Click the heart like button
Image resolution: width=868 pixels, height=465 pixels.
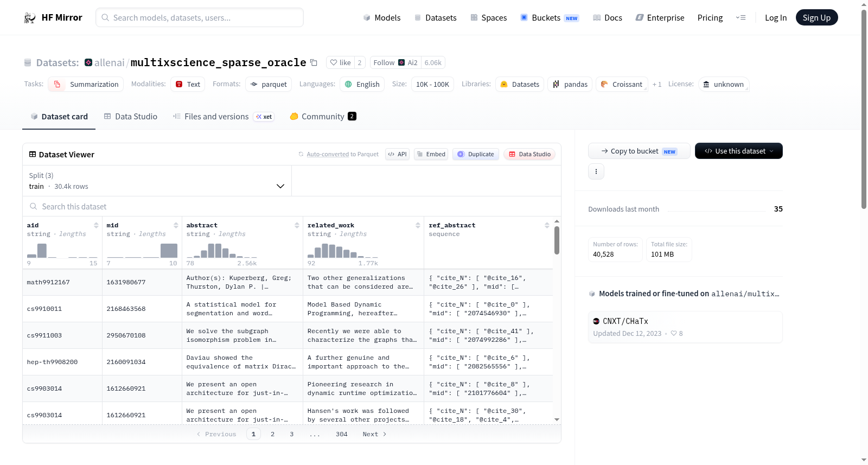point(341,62)
